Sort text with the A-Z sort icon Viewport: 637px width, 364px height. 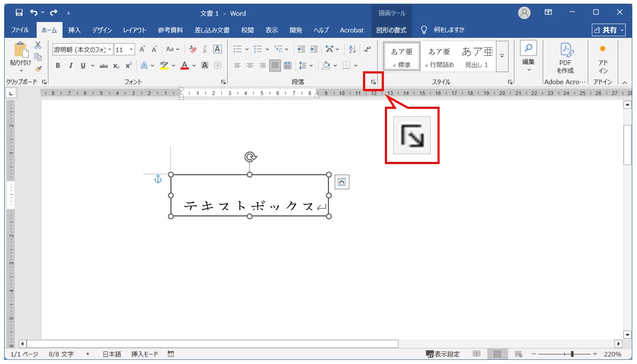click(353, 49)
